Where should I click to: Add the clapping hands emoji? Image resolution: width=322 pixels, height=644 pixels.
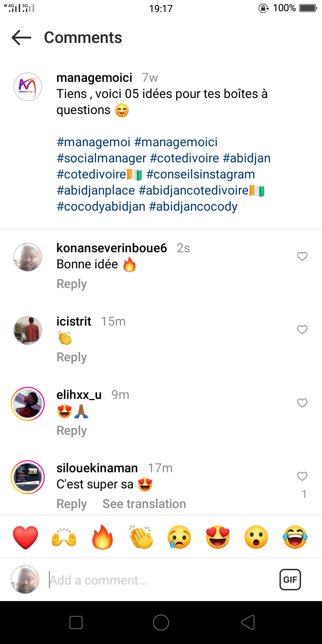(141, 537)
